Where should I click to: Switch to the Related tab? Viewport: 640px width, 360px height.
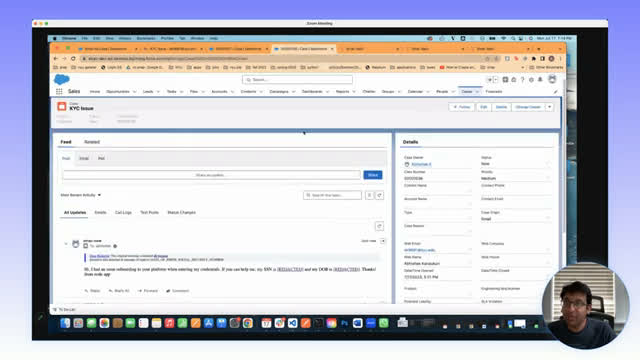coord(92,142)
